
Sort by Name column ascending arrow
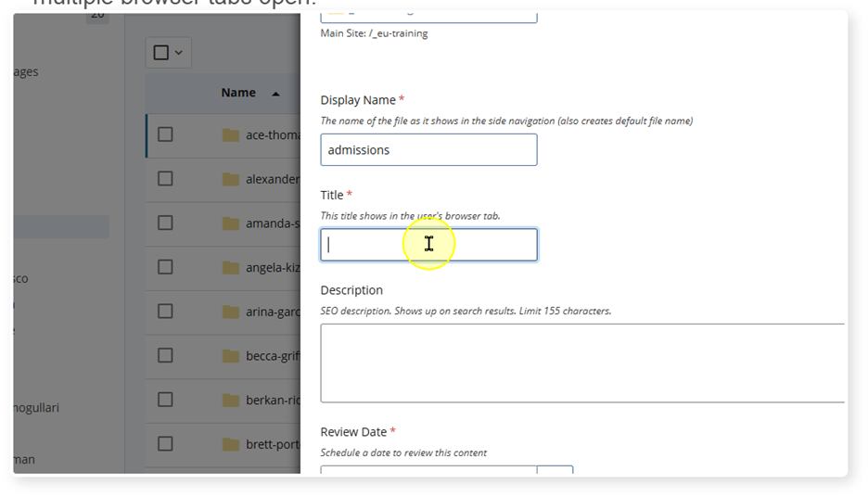point(275,94)
